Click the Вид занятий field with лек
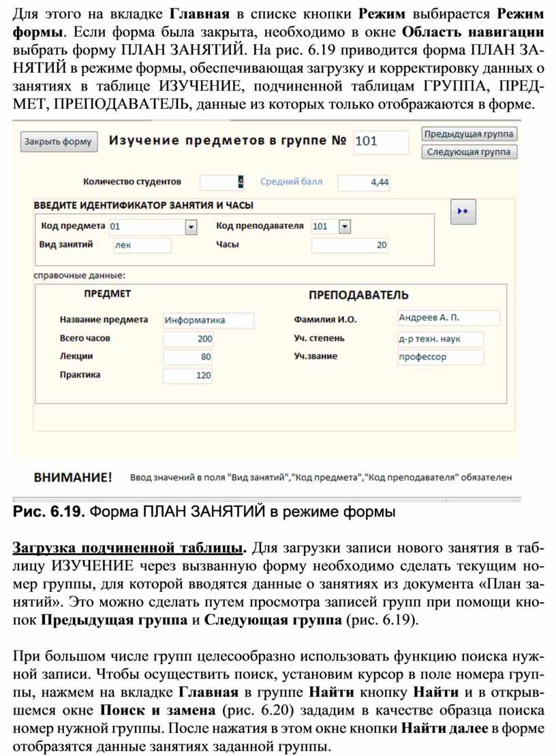The width and height of the screenshot is (556, 756). coord(142,245)
